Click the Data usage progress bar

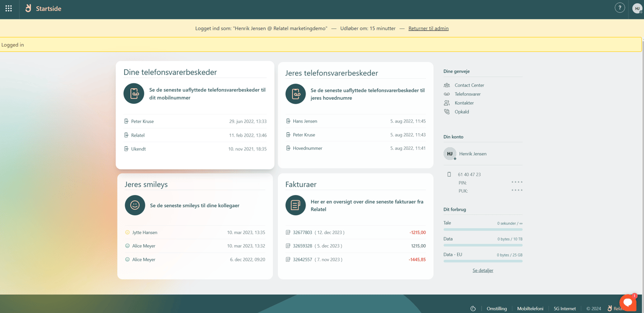(483, 245)
